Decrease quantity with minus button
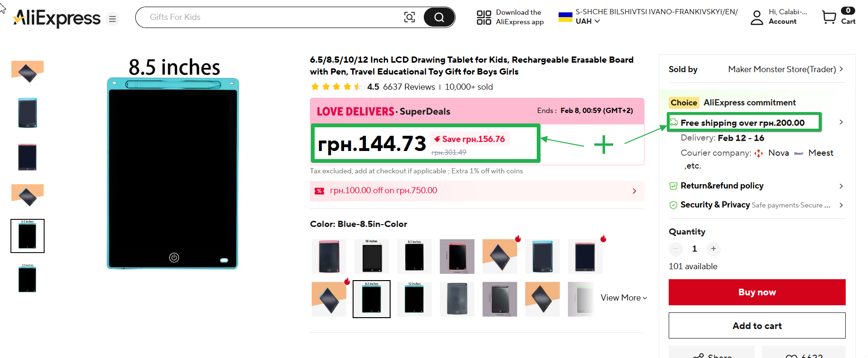 [675, 249]
